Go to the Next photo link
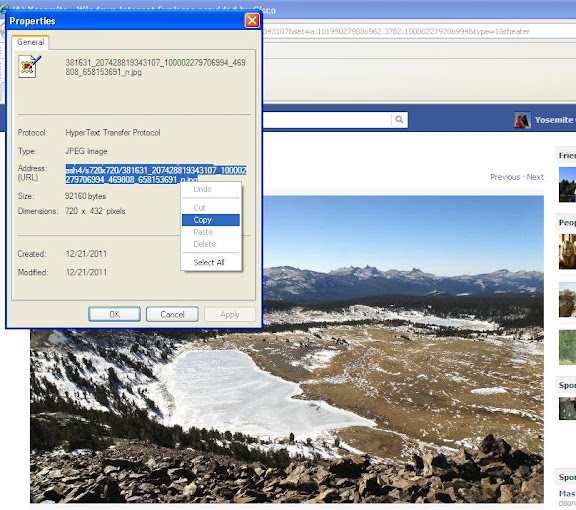The height and width of the screenshot is (510, 576). pos(535,177)
